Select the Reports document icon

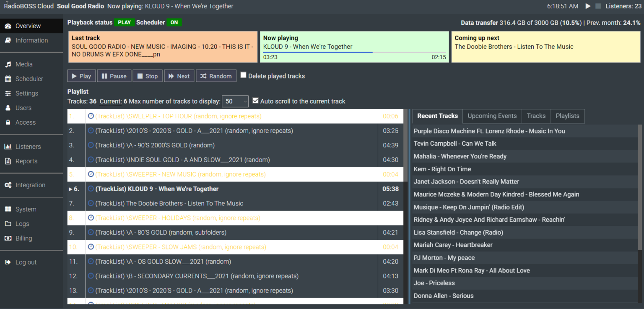[x=8, y=161]
